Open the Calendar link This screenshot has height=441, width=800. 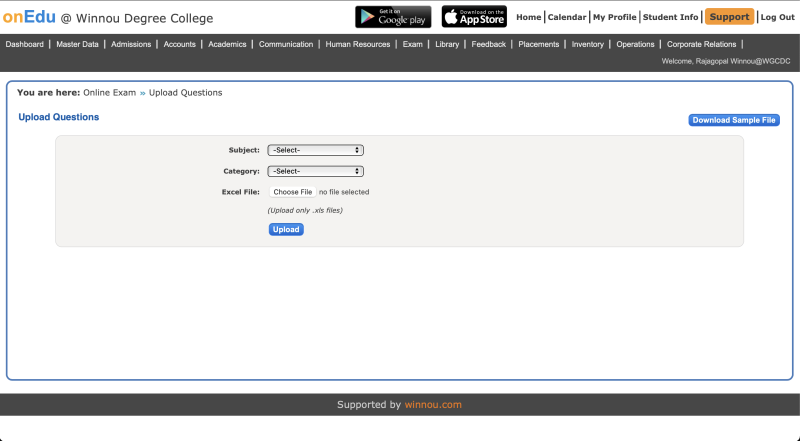click(567, 17)
